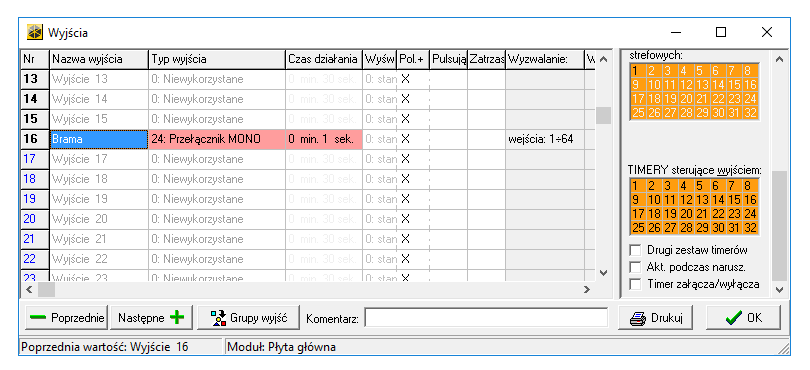The image size is (810, 370).
Task: Toggle Pol.+ X mark for row 16
Action: (x=406, y=139)
